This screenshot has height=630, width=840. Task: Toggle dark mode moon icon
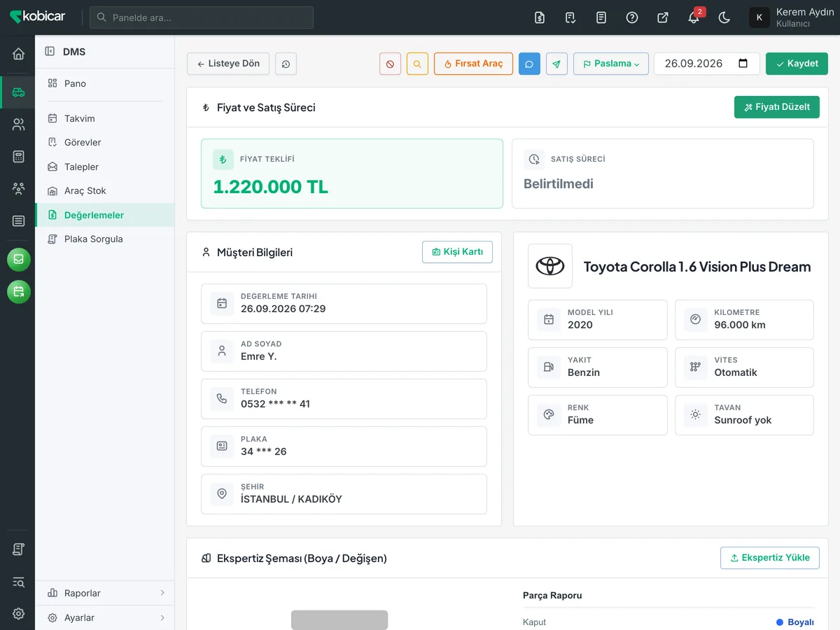tap(724, 17)
